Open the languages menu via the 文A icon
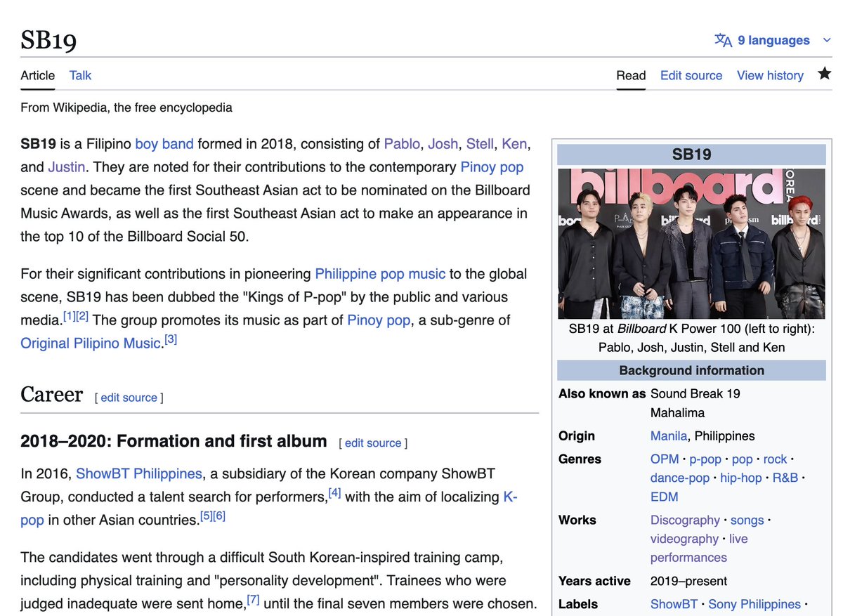843x616 pixels. click(x=722, y=40)
